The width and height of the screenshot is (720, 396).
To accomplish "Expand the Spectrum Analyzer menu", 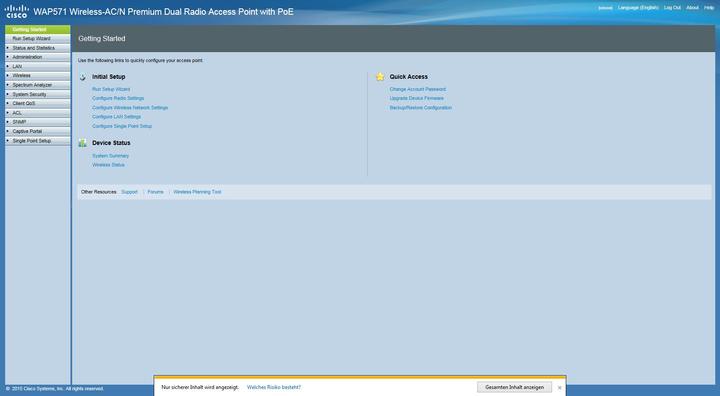I will [38, 85].
